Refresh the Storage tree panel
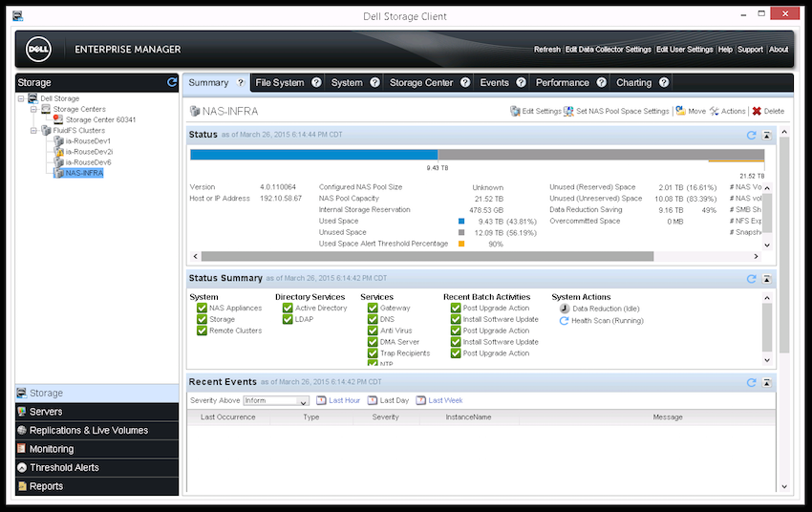Viewport: 812px width, 512px height. coord(172,82)
